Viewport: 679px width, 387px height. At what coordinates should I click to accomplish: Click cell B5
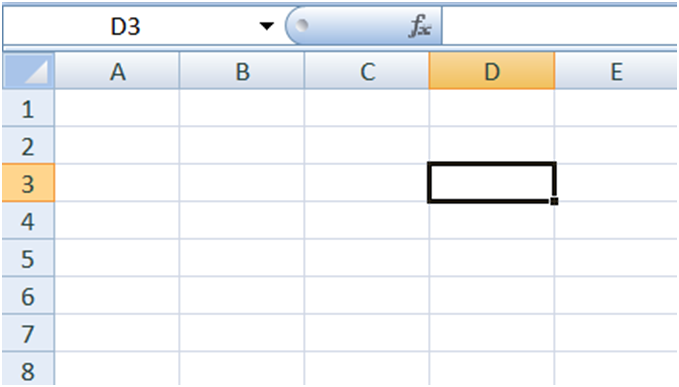242,258
